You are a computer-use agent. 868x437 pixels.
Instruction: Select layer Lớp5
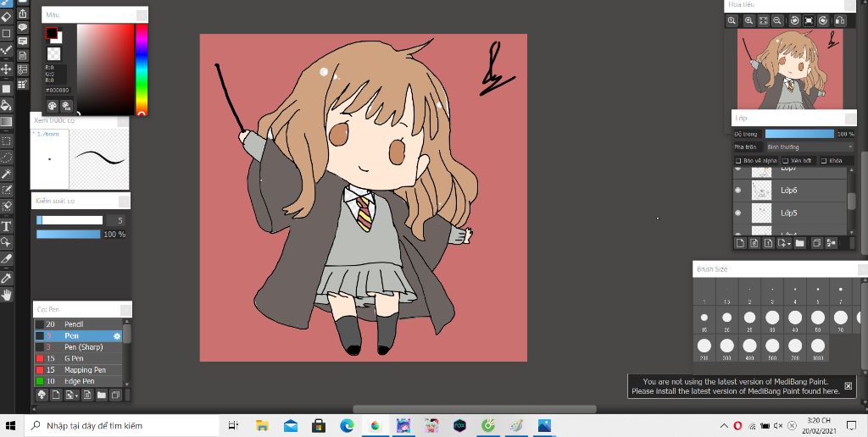click(x=790, y=213)
